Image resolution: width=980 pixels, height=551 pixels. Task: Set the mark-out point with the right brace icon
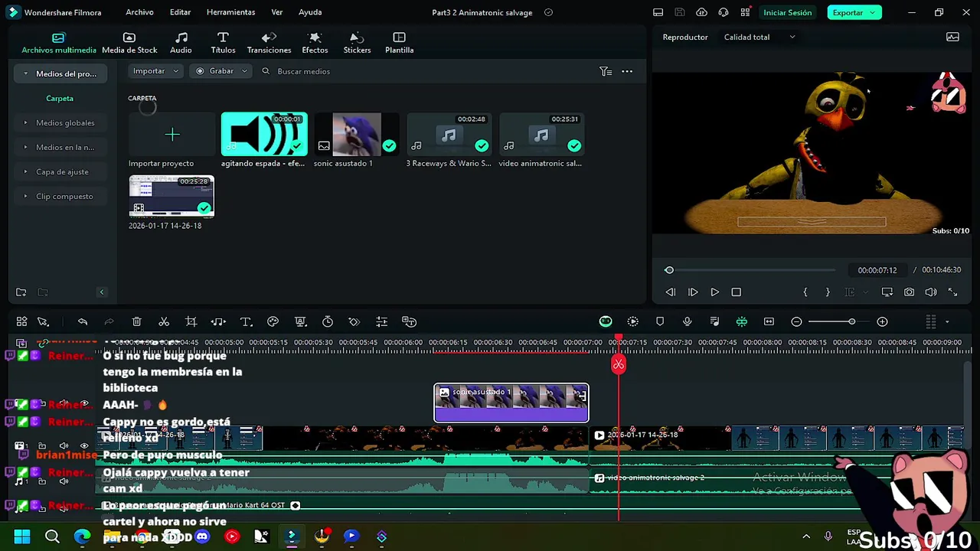(x=828, y=292)
